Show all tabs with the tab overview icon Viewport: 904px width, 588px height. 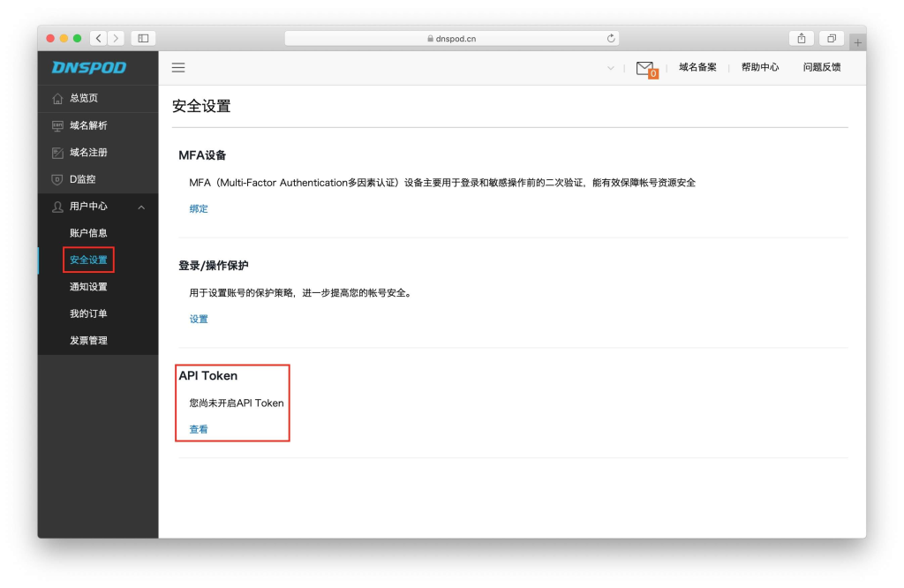click(830, 38)
